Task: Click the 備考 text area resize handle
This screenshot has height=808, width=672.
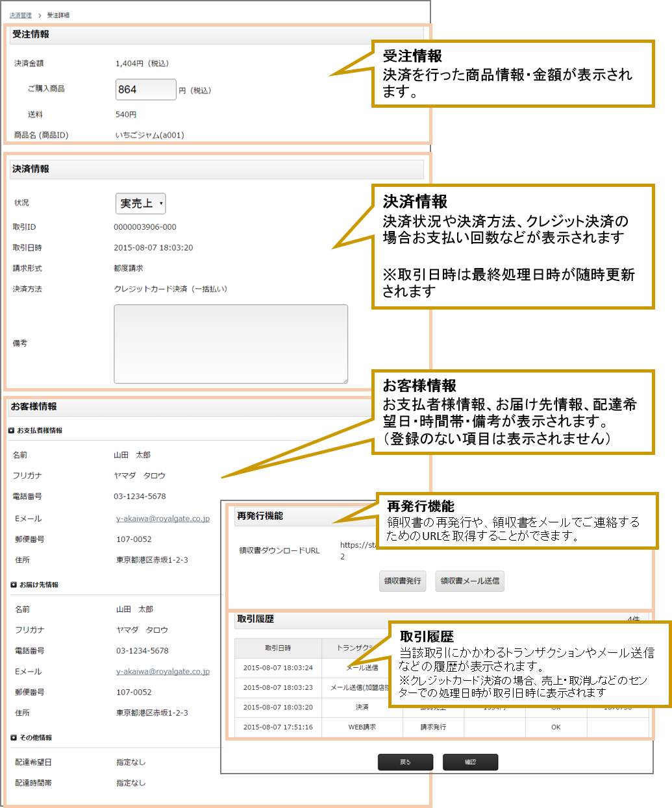Action: click(345, 380)
